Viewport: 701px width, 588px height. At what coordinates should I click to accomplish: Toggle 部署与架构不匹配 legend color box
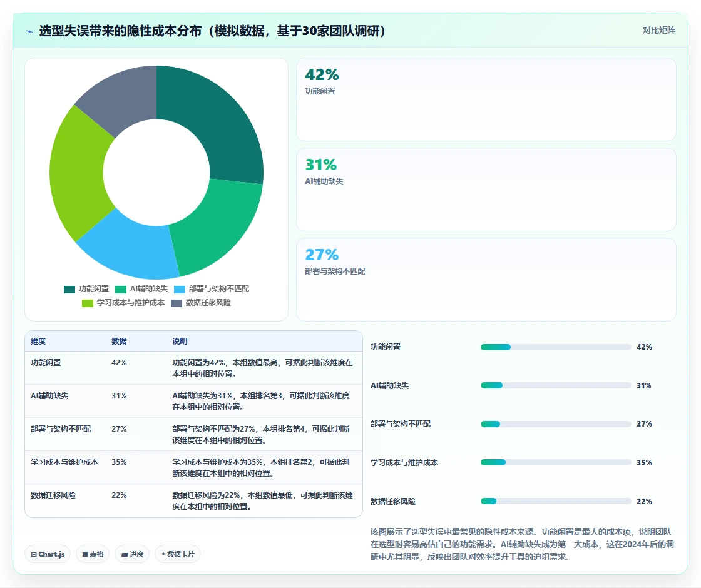point(179,290)
